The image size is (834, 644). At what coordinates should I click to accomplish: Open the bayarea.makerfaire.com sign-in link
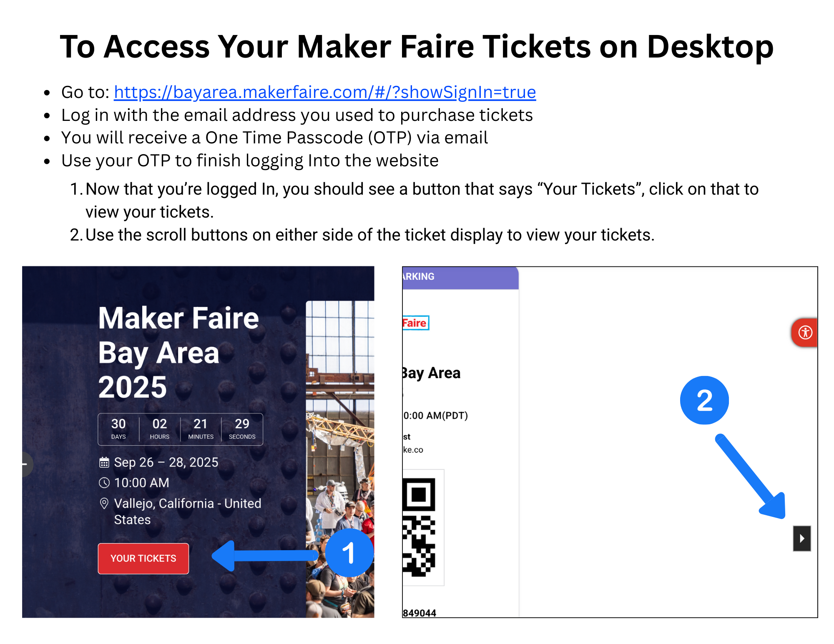(324, 92)
